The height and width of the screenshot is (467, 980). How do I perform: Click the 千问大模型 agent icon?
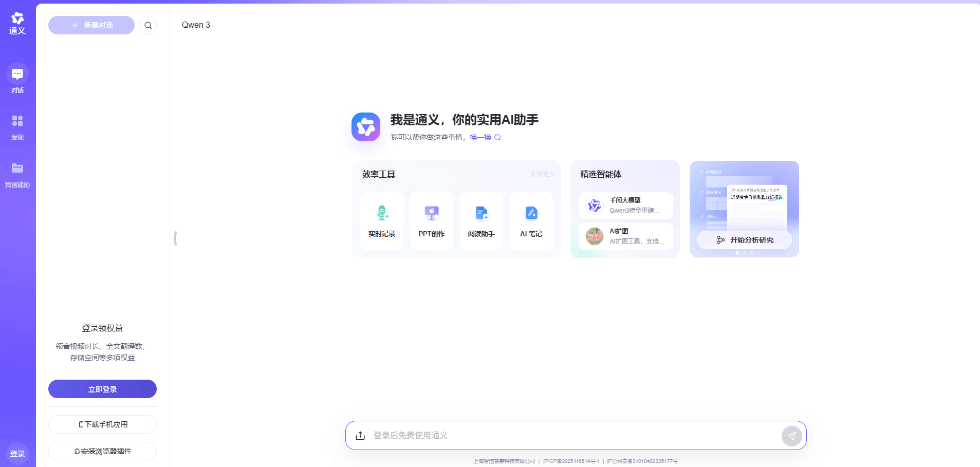(x=595, y=206)
